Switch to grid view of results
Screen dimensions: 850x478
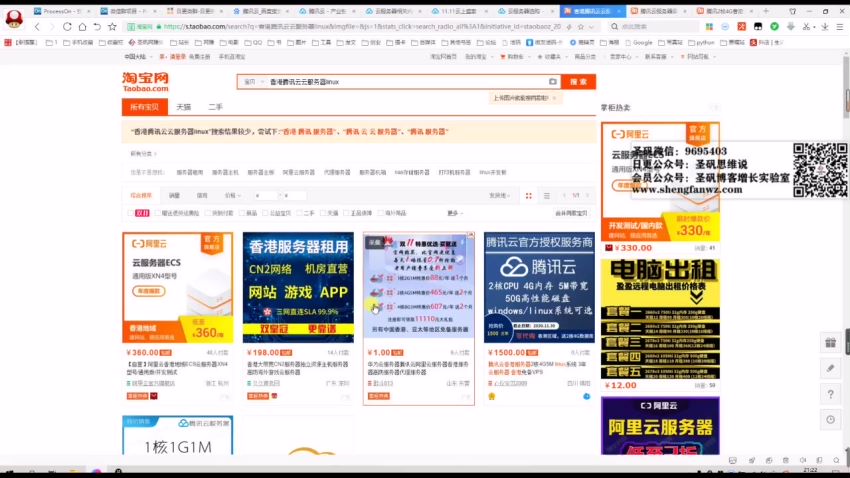pos(529,196)
